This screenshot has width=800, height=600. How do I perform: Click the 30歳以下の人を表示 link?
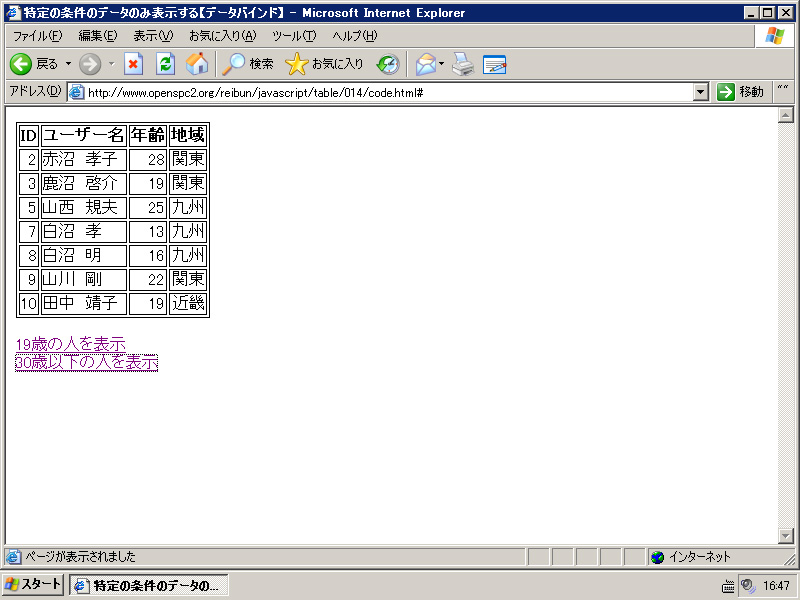86,362
